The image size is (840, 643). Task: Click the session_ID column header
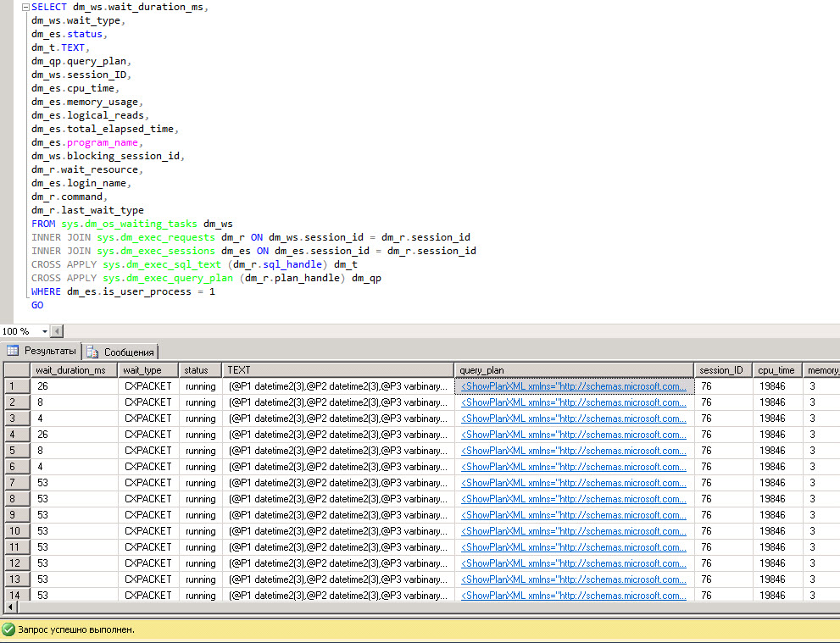tap(721, 370)
